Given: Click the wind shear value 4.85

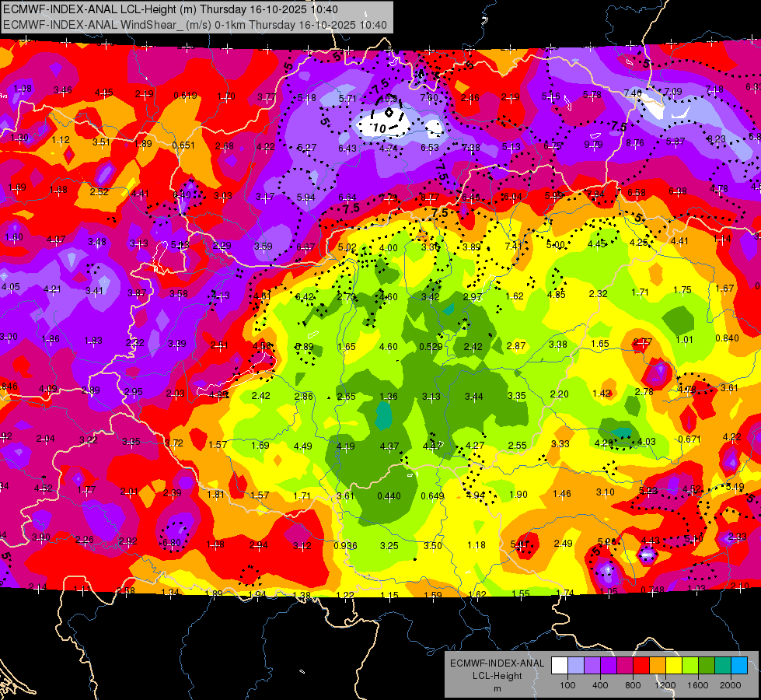Looking at the screenshot, I should 557,294.
